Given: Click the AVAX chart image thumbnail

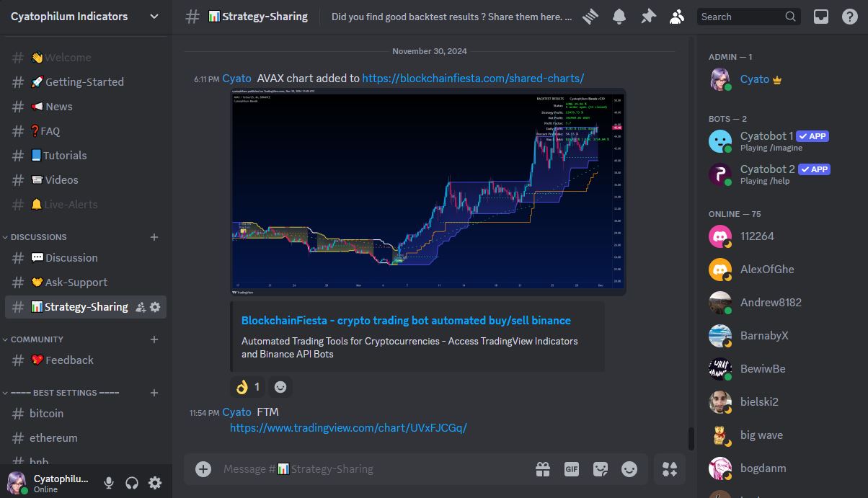Looking at the screenshot, I should click(428, 192).
